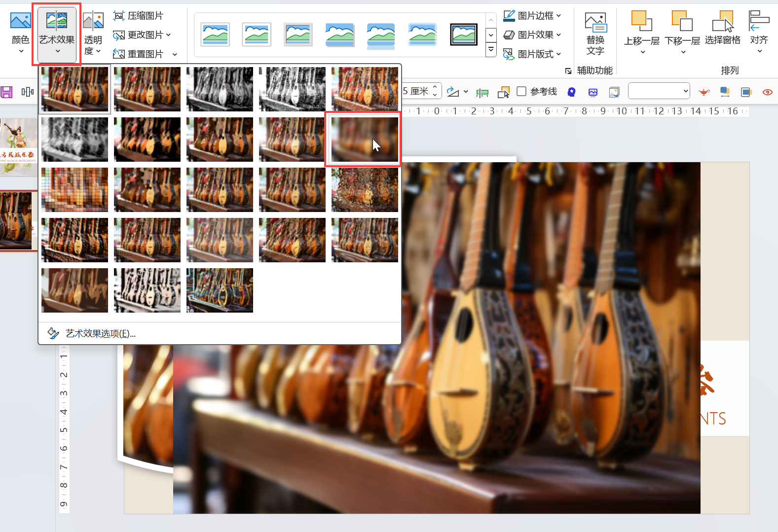Apply the rough crumpled texture effect ending third row

pyautogui.click(x=365, y=190)
